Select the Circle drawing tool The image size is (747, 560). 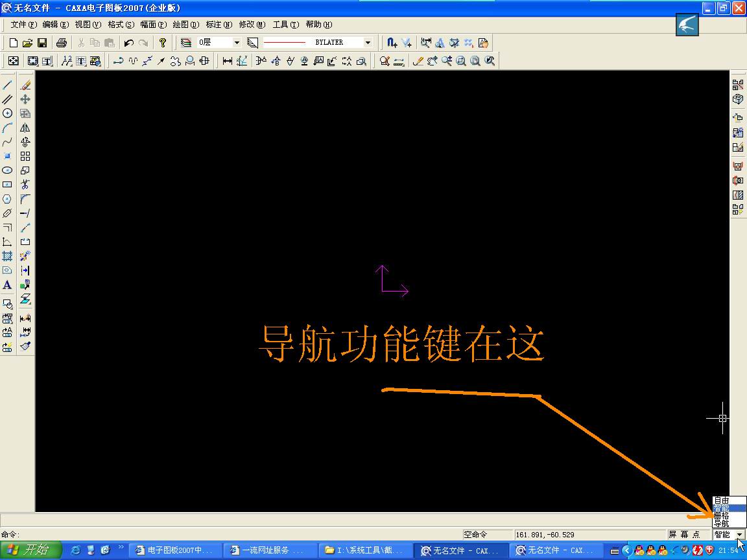7,113
